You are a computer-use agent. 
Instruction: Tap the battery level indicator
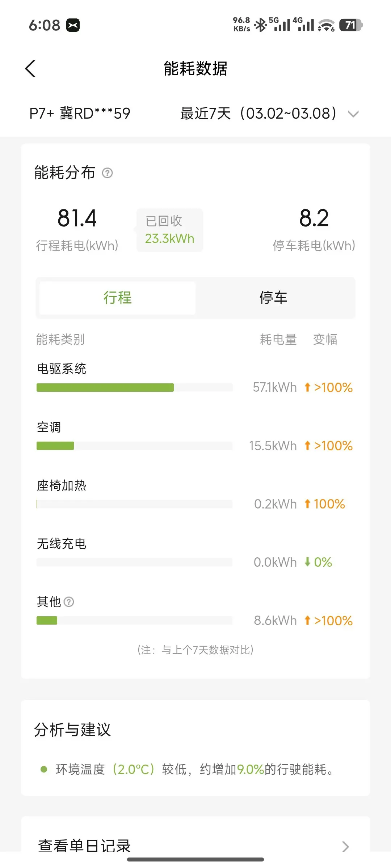(x=350, y=25)
